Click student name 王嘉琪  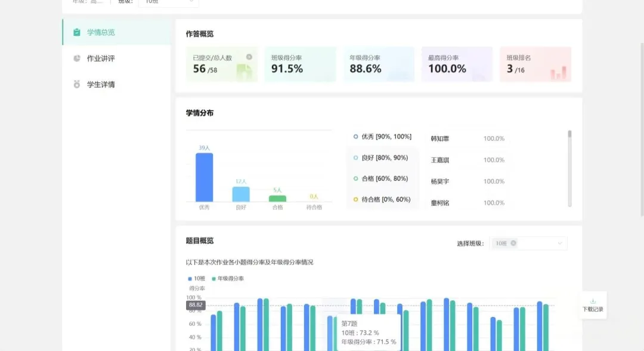click(x=440, y=160)
